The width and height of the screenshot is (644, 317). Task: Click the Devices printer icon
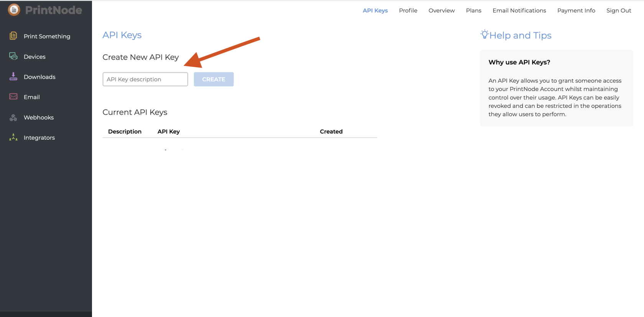(x=13, y=56)
